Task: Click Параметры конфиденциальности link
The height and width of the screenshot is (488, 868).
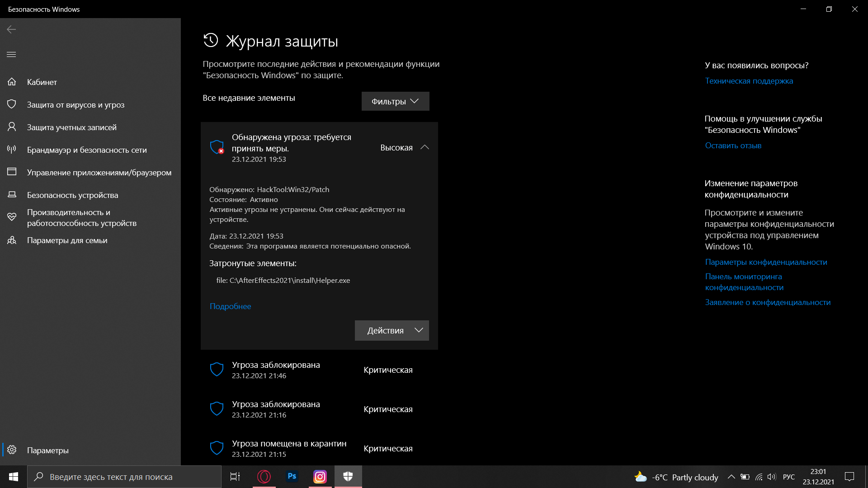Action: 766,262
